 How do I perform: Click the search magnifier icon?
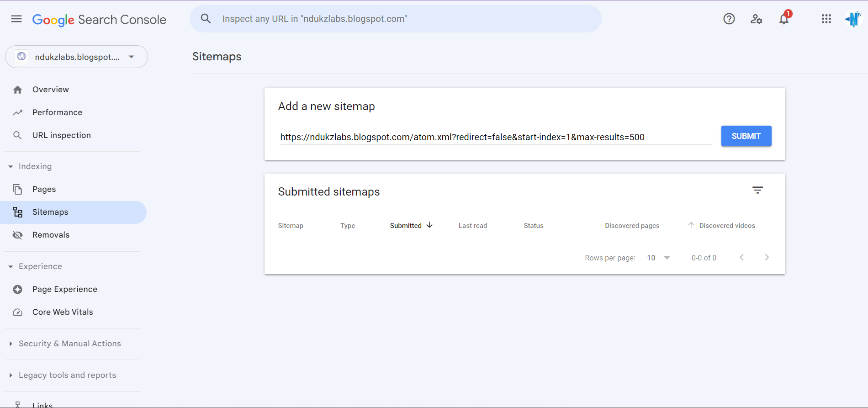click(206, 19)
